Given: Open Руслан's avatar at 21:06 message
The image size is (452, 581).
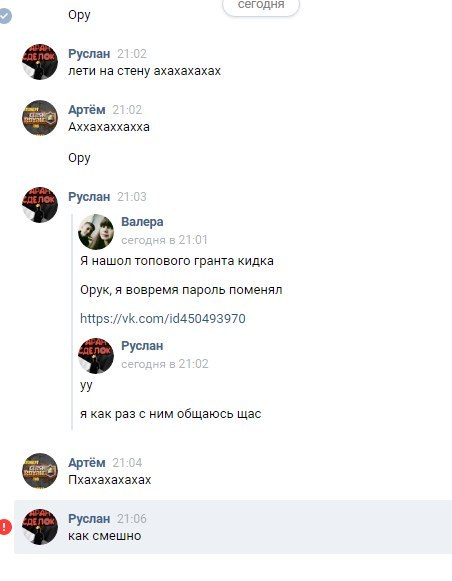Looking at the screenshot, I should point(40,527).
